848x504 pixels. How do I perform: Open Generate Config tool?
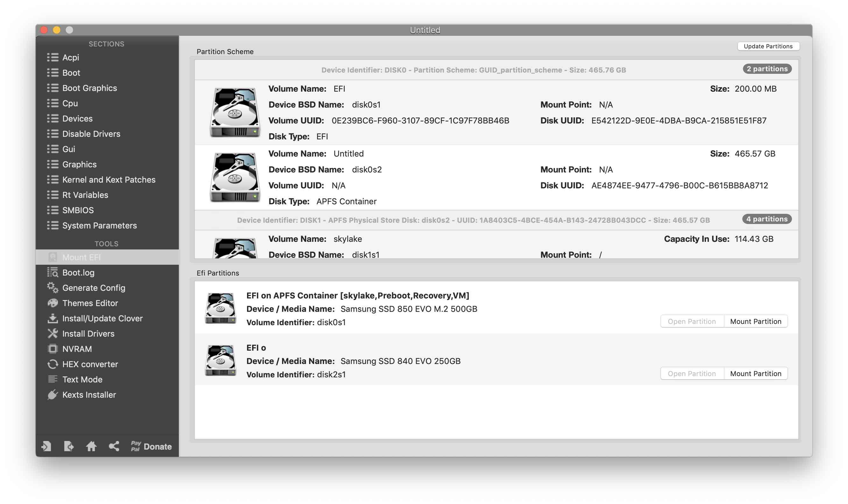click(x=94, y=288)
